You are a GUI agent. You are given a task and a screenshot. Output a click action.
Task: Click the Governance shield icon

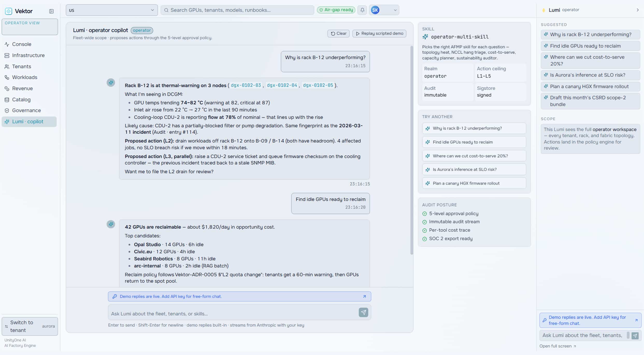pyautogui.click(x=7, y=110)
